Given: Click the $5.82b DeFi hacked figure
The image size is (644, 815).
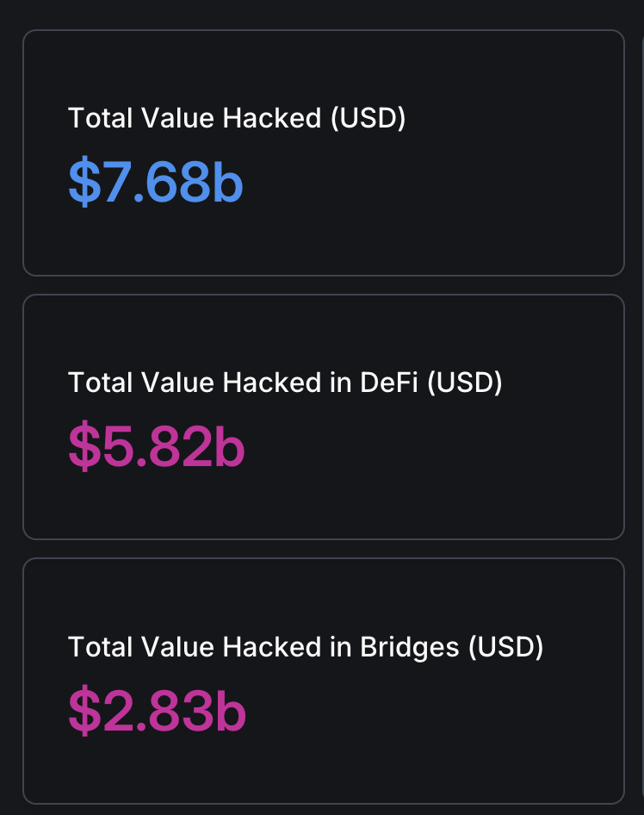Looking at the screenshot, I should [x=157, y=447].
